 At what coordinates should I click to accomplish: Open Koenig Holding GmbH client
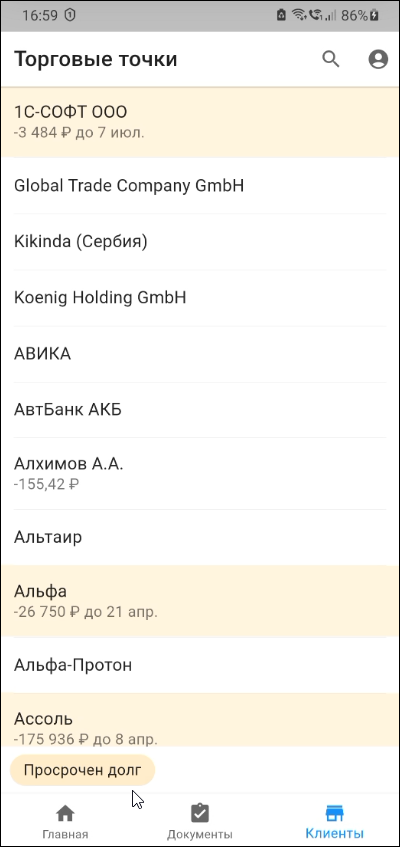pyautogui.click(x=200, y=298)
